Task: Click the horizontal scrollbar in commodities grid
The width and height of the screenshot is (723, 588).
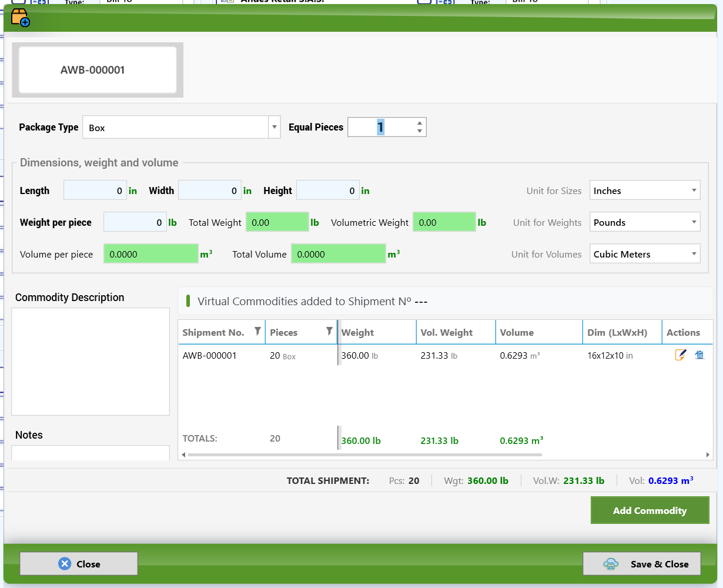Action: 364,455
